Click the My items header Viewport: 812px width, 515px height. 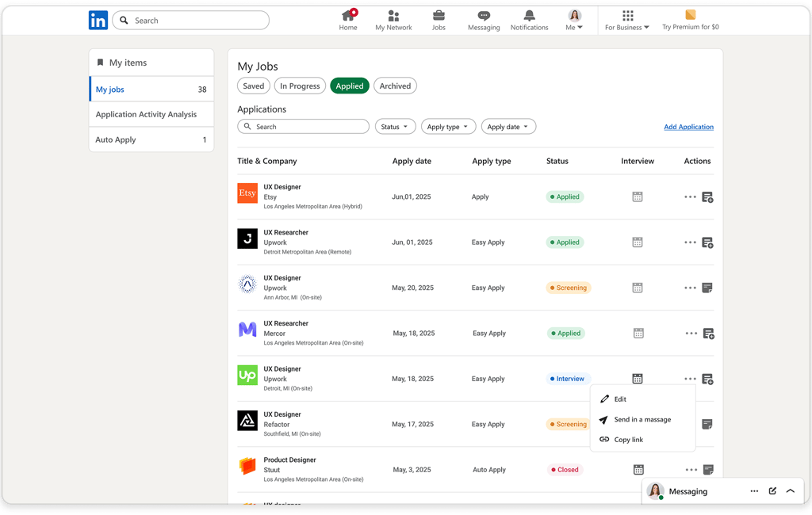[x=151, y=63]
